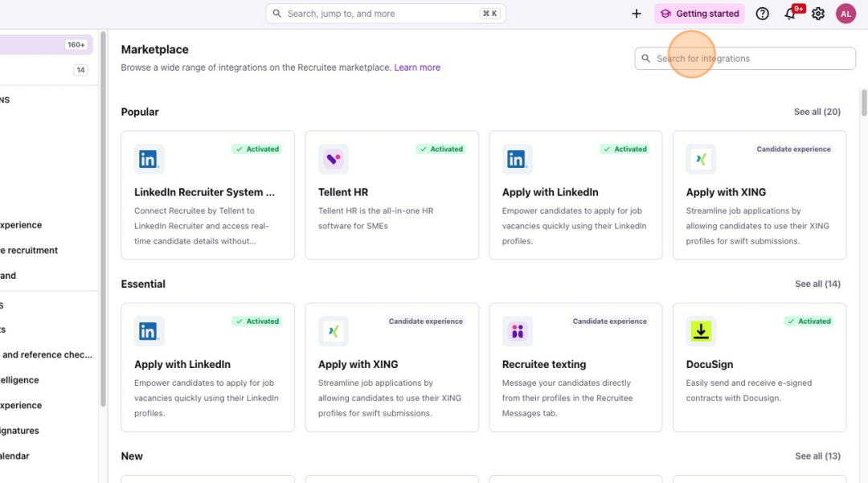Click Apply with LinkedIn logo in Essential

click(149, 331)
